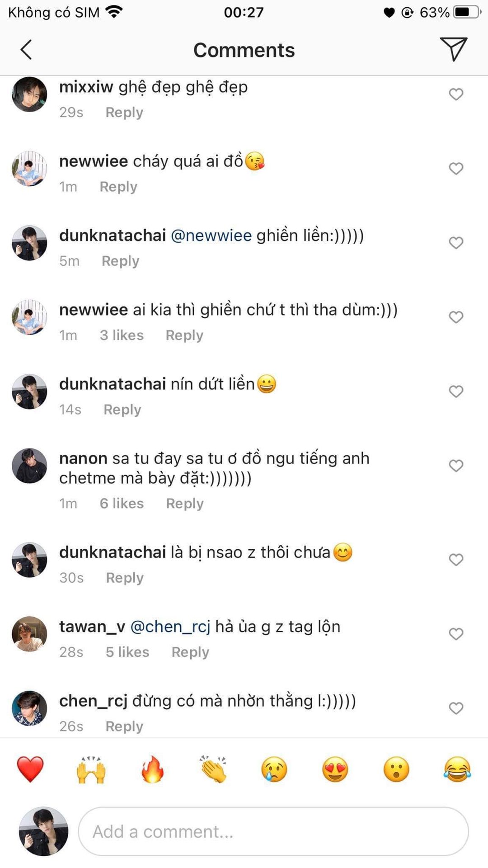View the 6 likes on nanon's comment
This screenshot has height=868, width=488.
tap(122, 503)
